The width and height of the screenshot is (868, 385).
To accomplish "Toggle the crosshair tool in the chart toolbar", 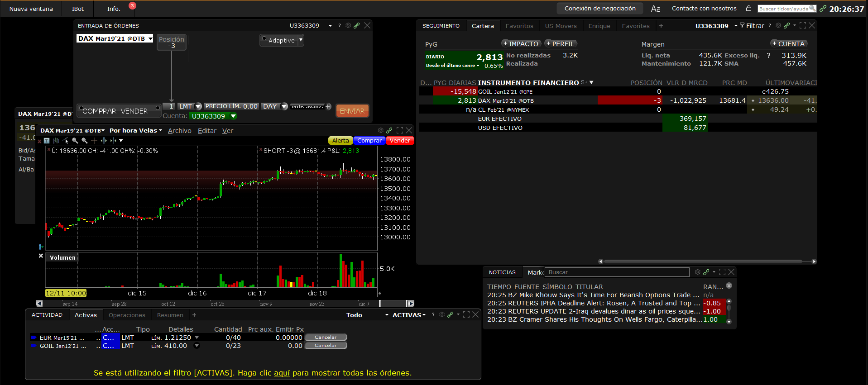I will (94, 141).
